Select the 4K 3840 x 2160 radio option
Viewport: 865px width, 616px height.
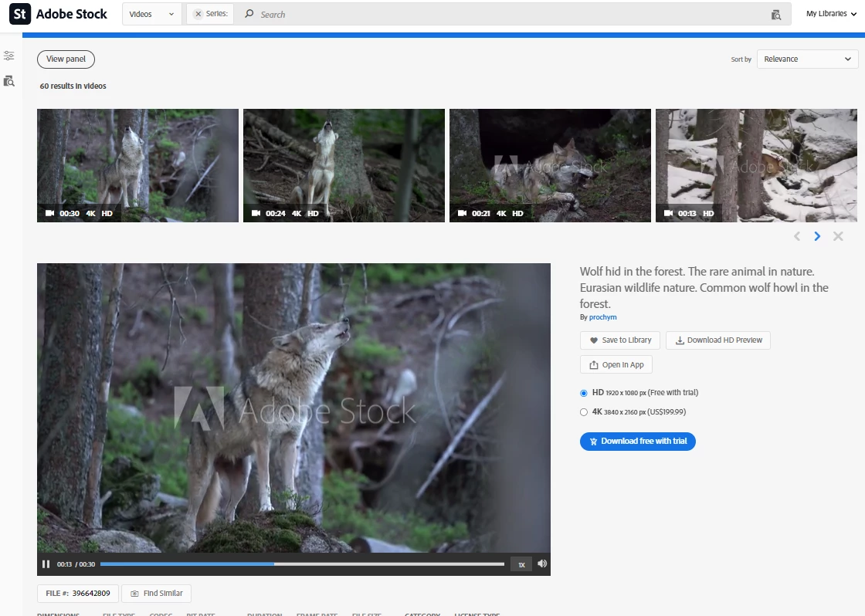point(584,412)
